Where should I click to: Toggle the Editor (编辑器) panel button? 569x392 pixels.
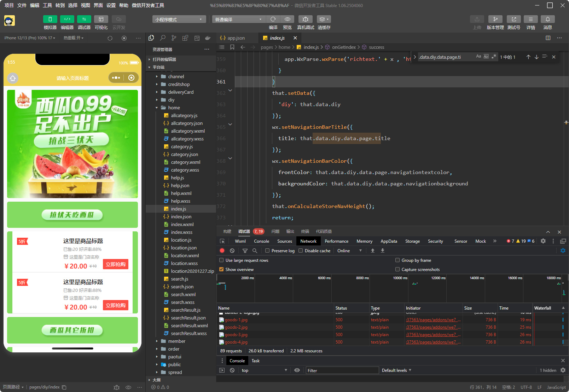pyautogui.click(x=67, y=19)
